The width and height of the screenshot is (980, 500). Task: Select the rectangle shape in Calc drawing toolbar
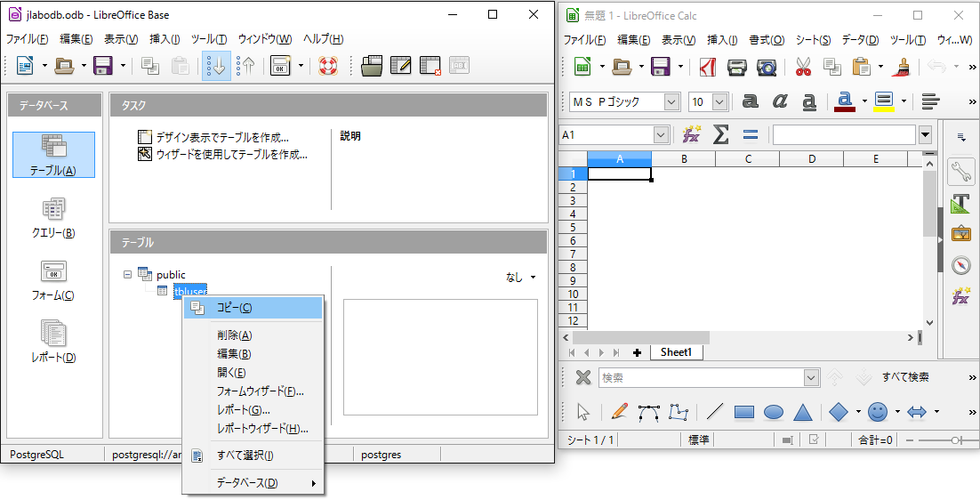point(743,411)
